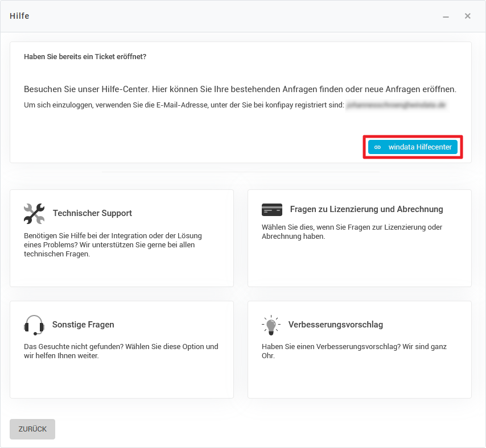
Task: Close the Hilfe dialog with X
Action: point(467,16)
